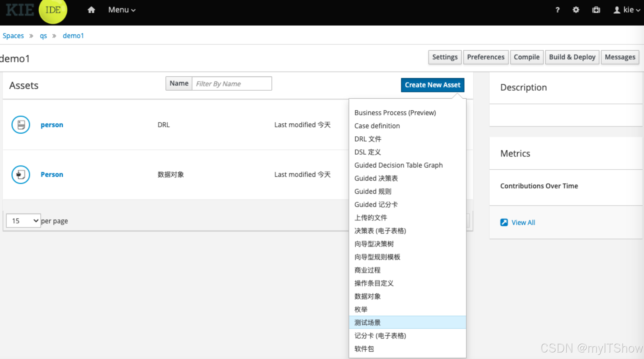
Task: Click the Compile button
Action: [x=526, y=57]
